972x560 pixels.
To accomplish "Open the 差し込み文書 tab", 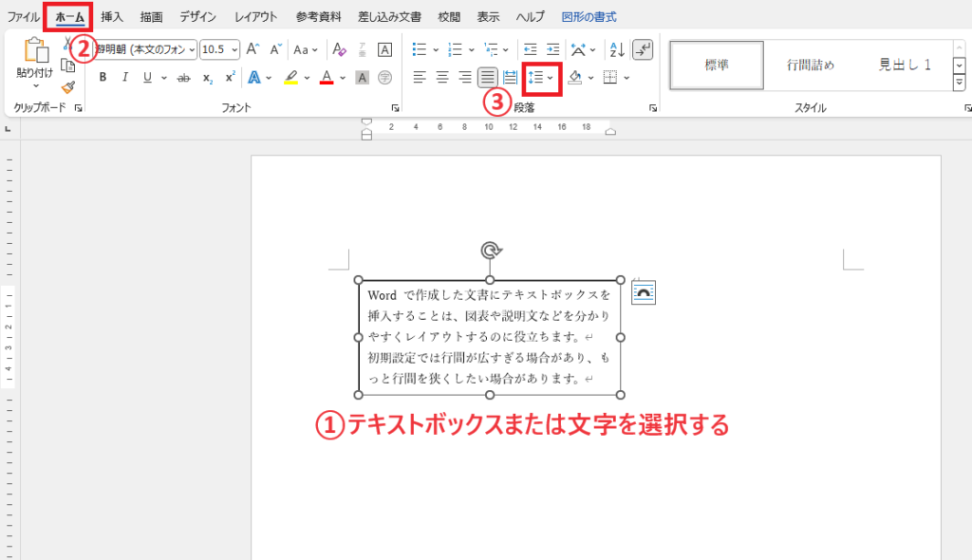I will 389,17.
